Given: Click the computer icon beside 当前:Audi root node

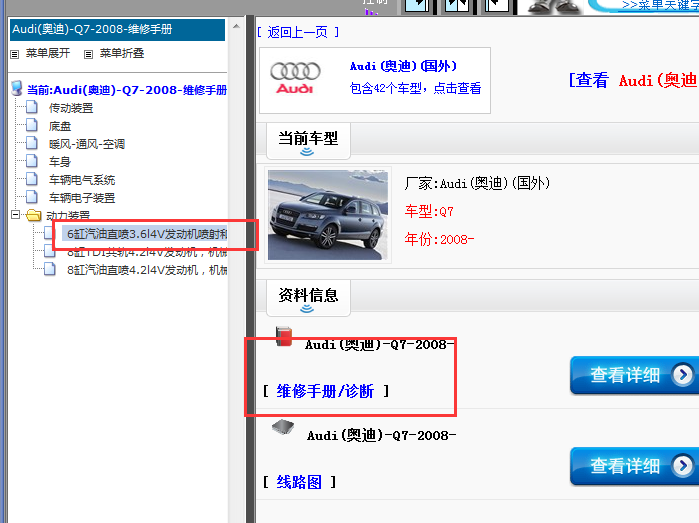Looking at the screenshot, I should 17,88.
